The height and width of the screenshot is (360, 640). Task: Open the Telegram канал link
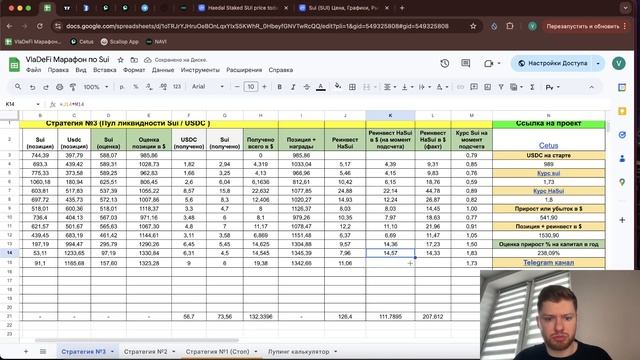tap(548, 262)
